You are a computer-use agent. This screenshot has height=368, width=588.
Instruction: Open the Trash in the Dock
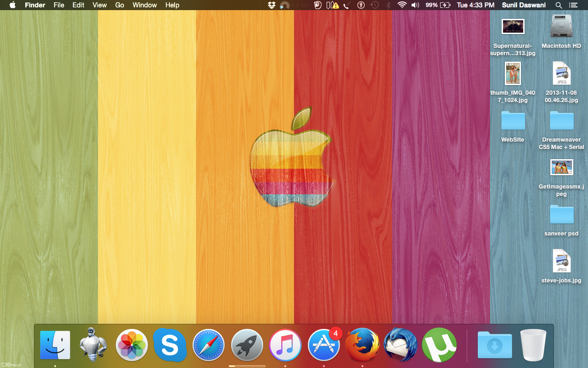(533, 345)
